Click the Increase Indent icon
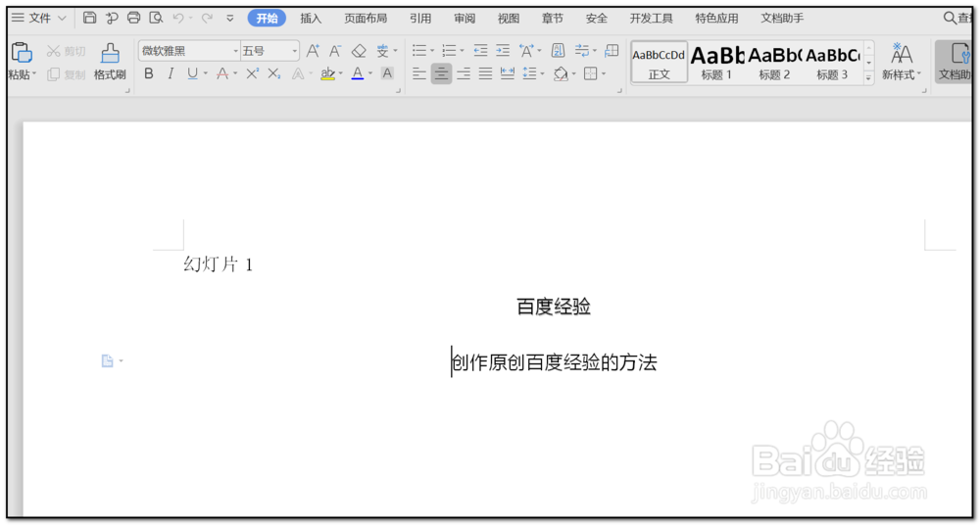Image resolution: width=980 pixels, height=525 pixels. click(503, 51)
